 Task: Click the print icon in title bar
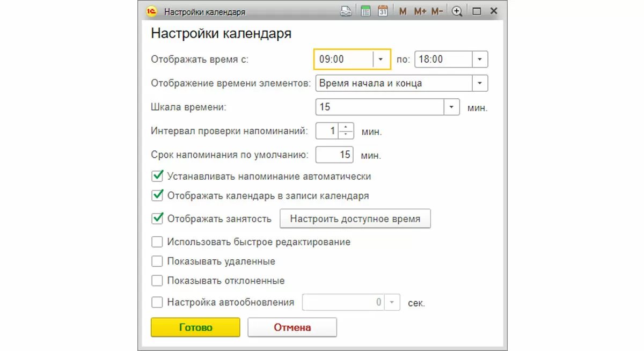pos(346,11)
